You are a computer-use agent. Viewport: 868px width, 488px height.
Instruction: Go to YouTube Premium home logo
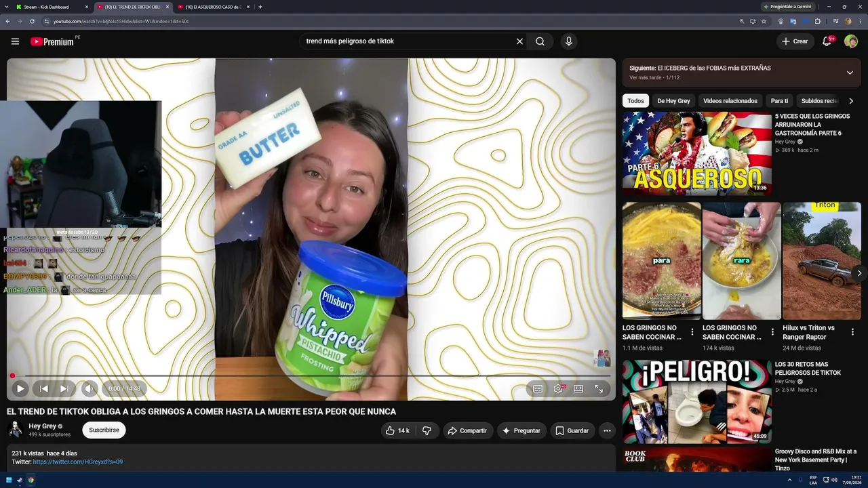[52, 41]
